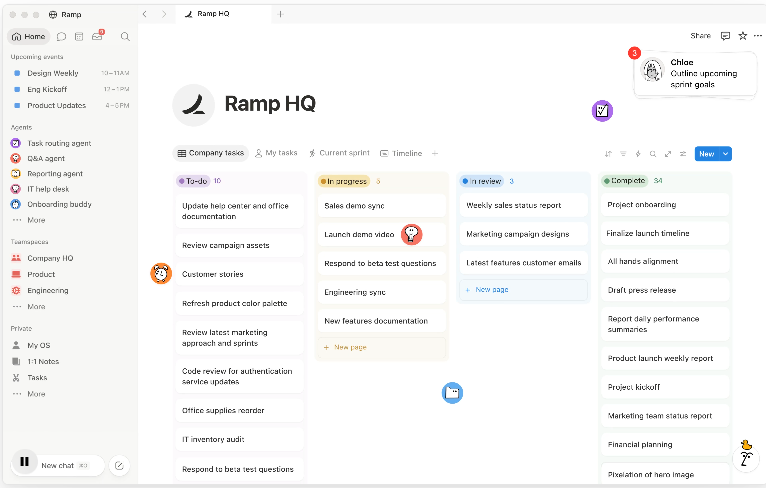Click the Share button
The width and height of the screenshot is (766, 488).
click(700, 36)
